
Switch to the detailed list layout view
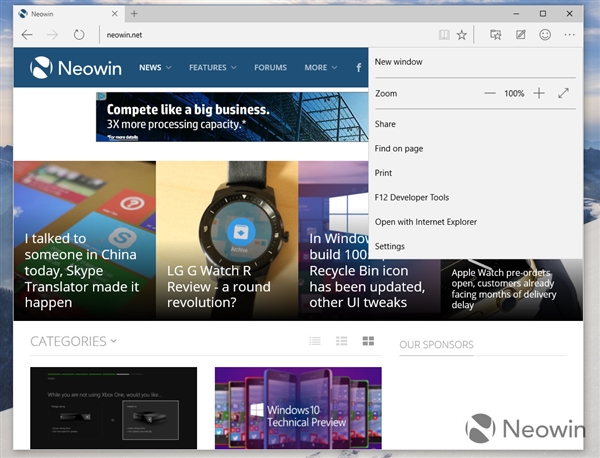click(342, 342)
